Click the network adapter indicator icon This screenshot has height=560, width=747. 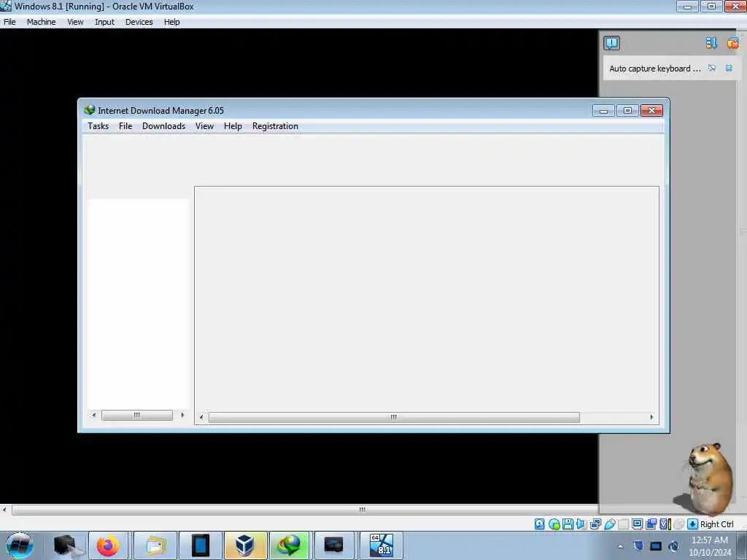tap(595, 524)
